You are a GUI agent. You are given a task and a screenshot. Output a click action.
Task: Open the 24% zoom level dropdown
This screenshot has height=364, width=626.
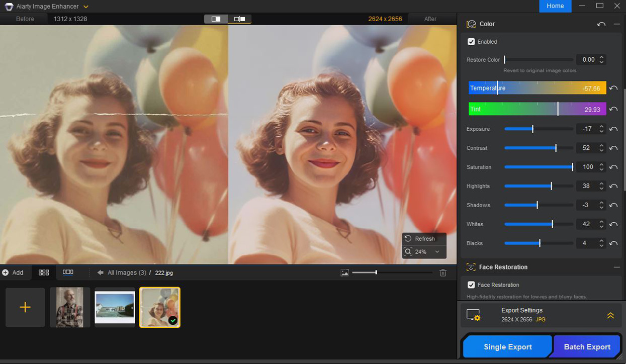[x=437, y=252]
